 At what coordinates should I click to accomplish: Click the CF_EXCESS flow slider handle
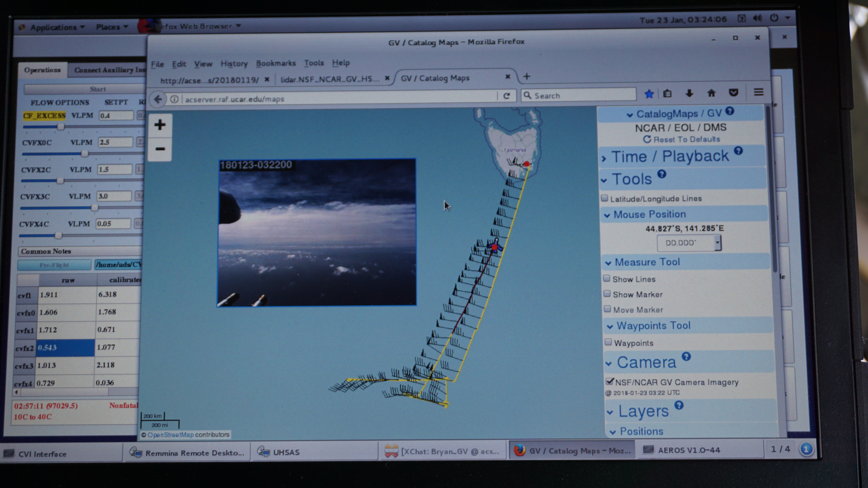[61, 127]
